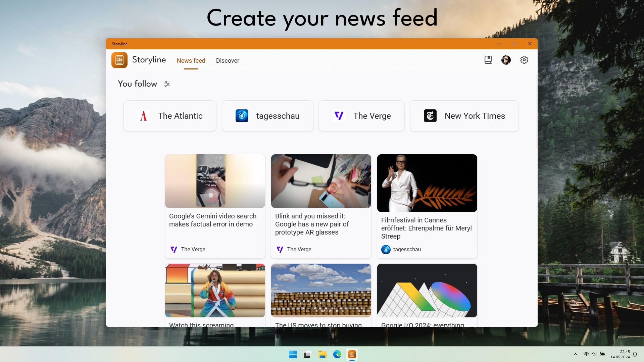Screen dimensions: 644x362
Task: Click tagesschau logo under Cannes article
Action: tap(386, 249)
